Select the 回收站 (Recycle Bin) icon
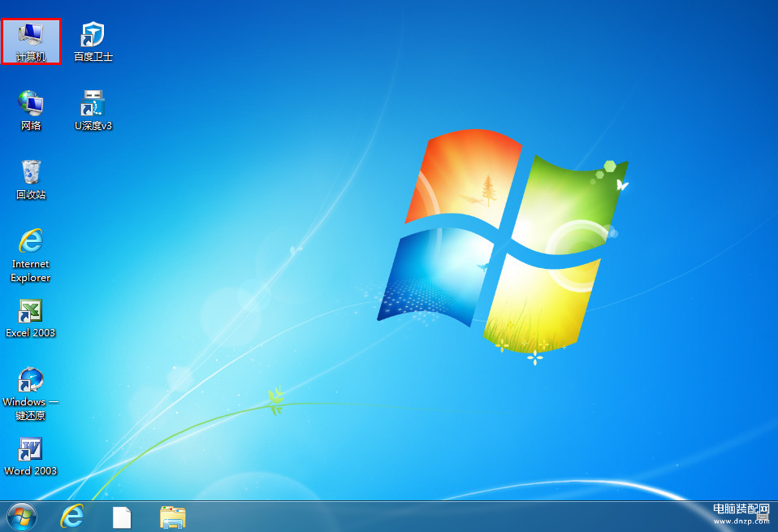778x532 pixels. tap(31, 179)
